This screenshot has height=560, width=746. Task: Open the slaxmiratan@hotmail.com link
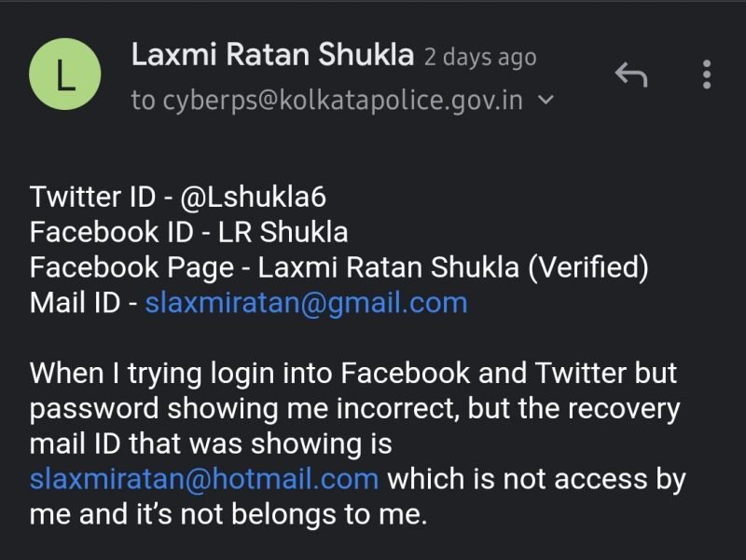pos(204,480)
